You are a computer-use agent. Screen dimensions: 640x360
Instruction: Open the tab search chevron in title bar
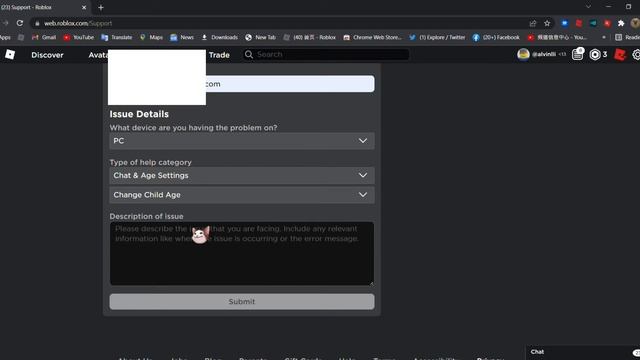(588, 7)
